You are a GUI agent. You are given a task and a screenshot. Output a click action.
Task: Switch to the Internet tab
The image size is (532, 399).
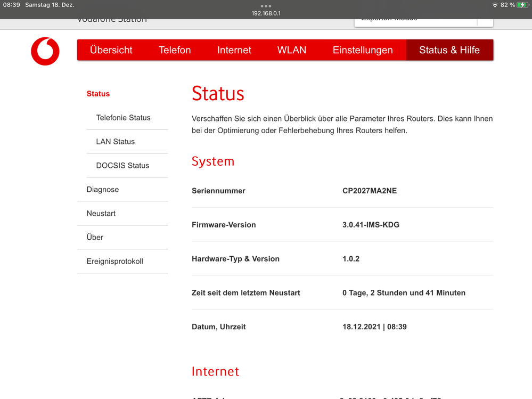(x=234, y=50)
